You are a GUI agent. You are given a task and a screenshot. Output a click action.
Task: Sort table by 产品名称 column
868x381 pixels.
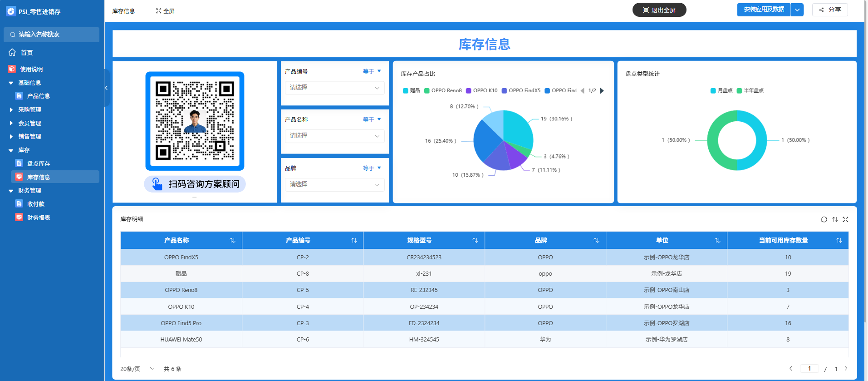[x=232, y=240]
